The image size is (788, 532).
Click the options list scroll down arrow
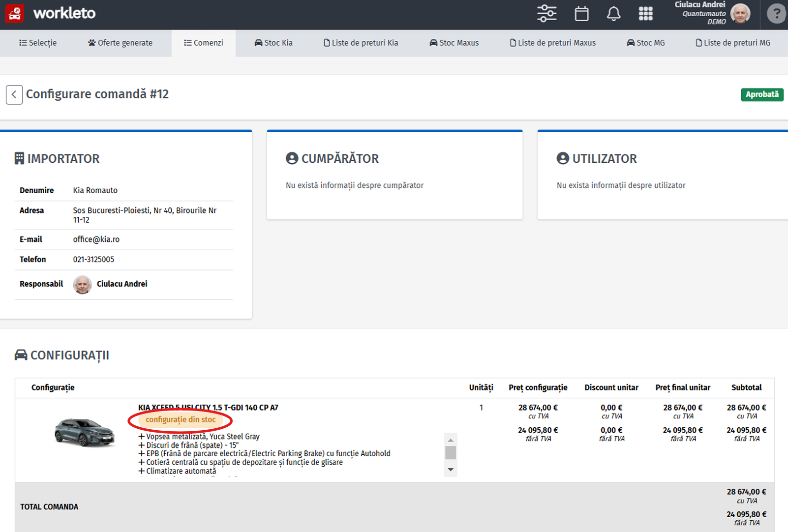click(x=451, y=470)
